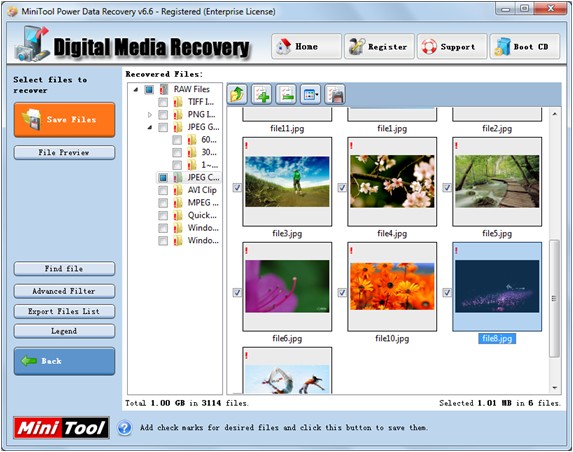The width and height of the screenshot is (573, 452).
Task: Select the file10.jpg orange flowers thumbnail
Action: point(392,286)
